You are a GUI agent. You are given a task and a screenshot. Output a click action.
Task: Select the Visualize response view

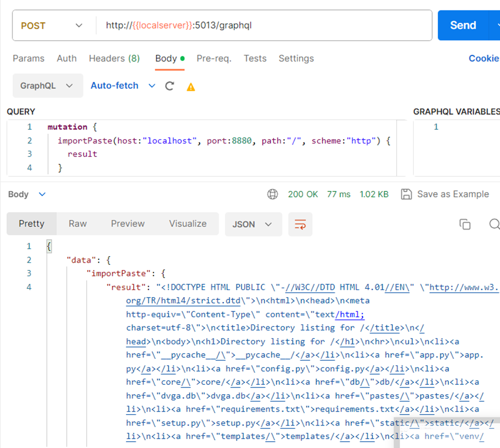(188, 224)
